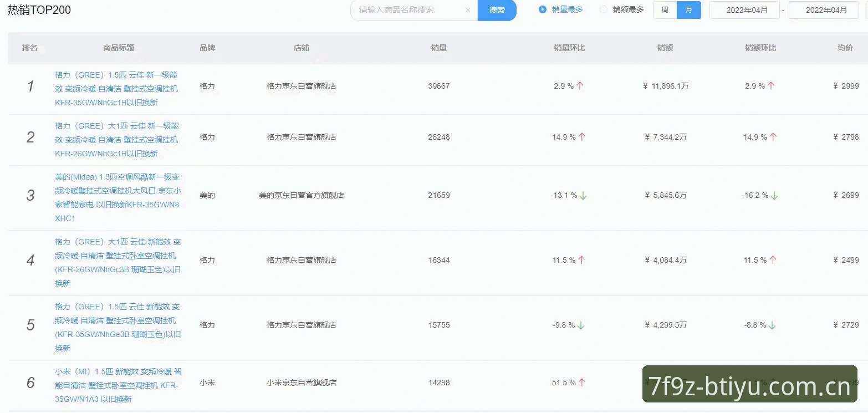Click the red up arrow beside 51.5 %
The height and width of the screenshot is (413, 868).
[x=582, y=383]
